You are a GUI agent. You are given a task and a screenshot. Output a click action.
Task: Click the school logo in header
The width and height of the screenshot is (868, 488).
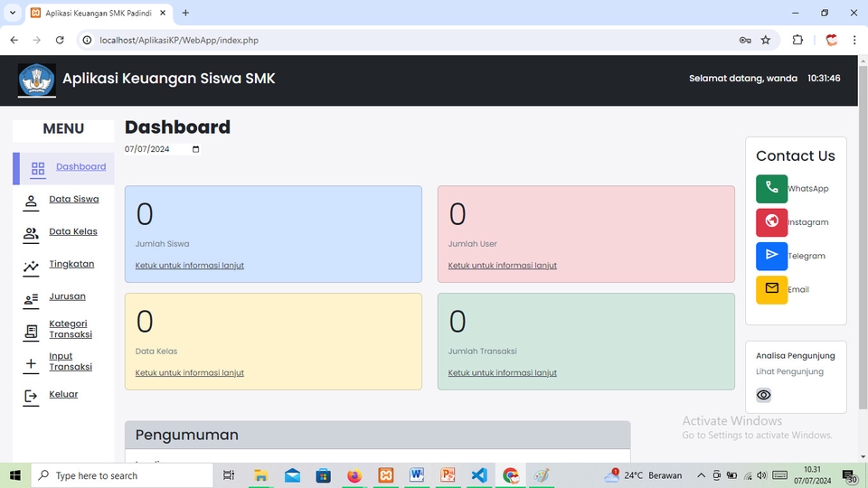point(36,80)
